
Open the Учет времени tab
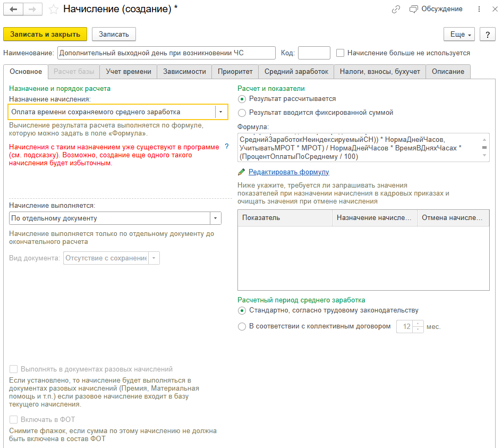[x=129, y=71]
